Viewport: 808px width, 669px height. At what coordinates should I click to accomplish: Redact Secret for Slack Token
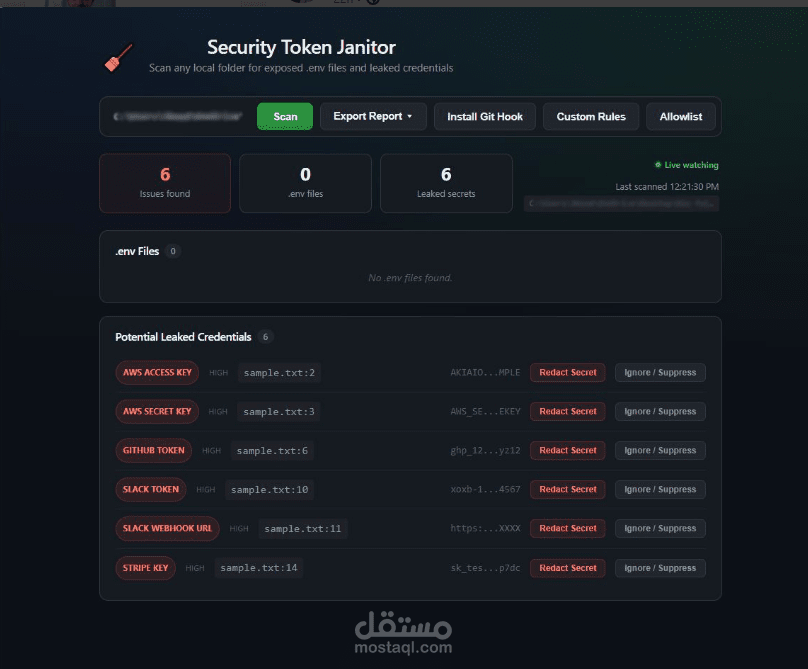(x=568, y=489)
